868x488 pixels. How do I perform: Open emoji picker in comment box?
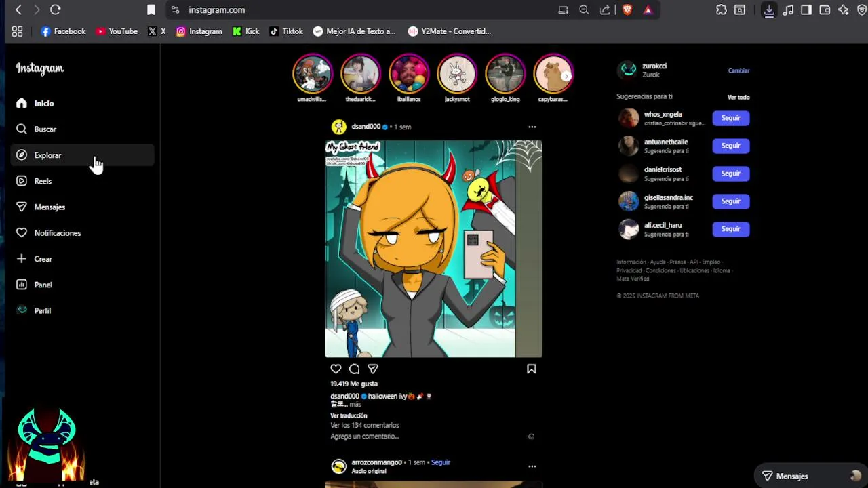coord(531,436)
